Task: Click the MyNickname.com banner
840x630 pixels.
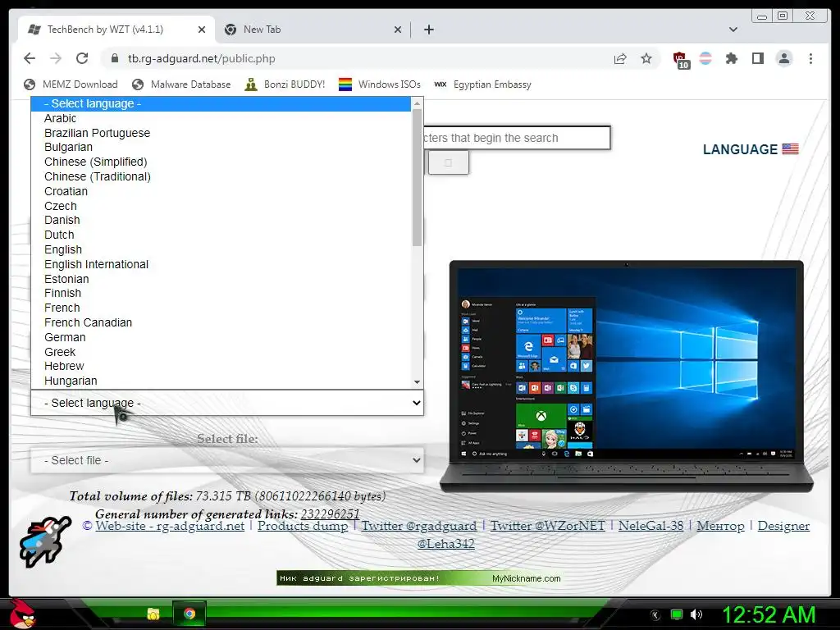Action: 419,578
